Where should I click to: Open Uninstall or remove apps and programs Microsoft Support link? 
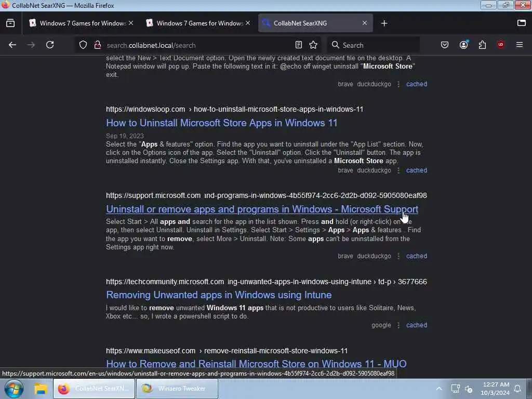click(x=262, y=209)
